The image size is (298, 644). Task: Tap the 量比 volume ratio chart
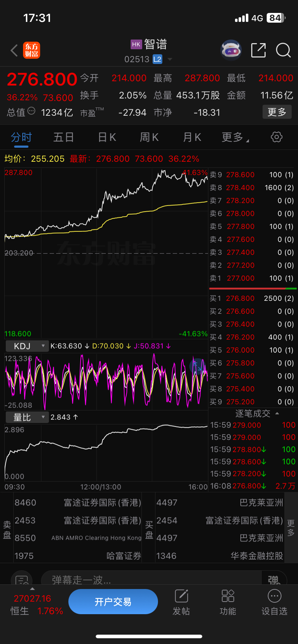point(106,452)
